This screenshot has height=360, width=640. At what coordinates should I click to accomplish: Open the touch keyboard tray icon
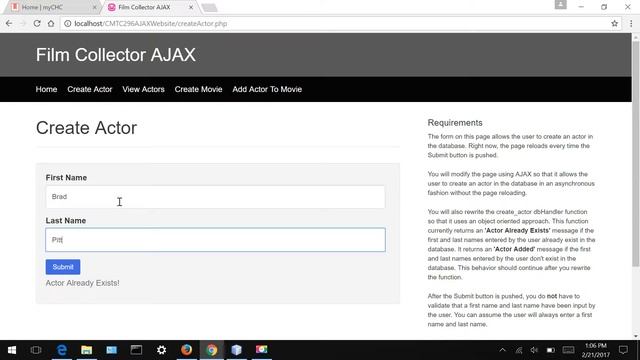(x=568, y=350)
